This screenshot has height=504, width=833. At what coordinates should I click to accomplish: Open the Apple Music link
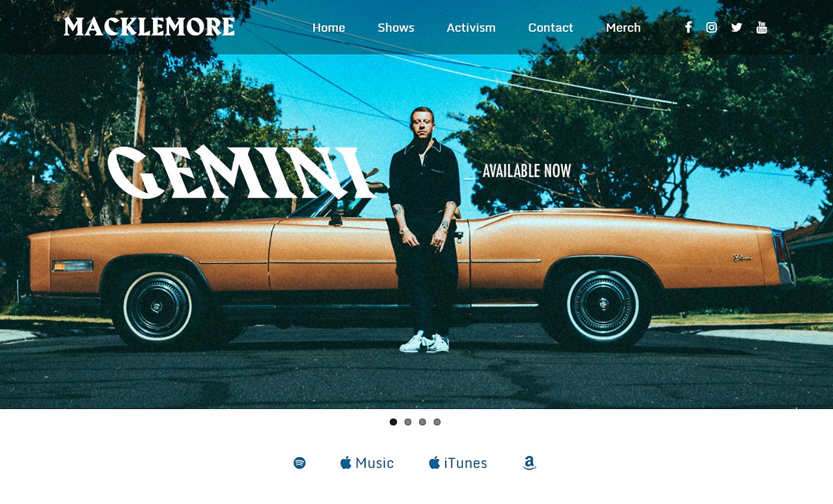367,463
